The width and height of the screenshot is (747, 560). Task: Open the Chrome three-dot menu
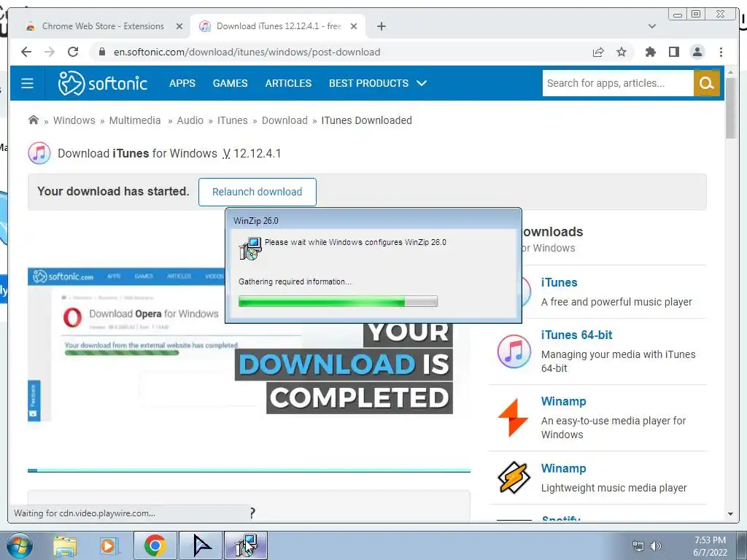coord(721,52)
